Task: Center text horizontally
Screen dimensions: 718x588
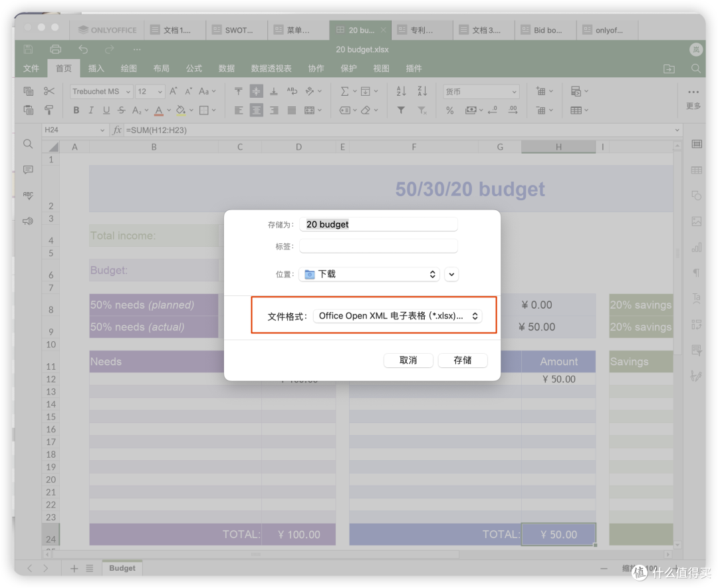Action: click(x=256, y=110)
